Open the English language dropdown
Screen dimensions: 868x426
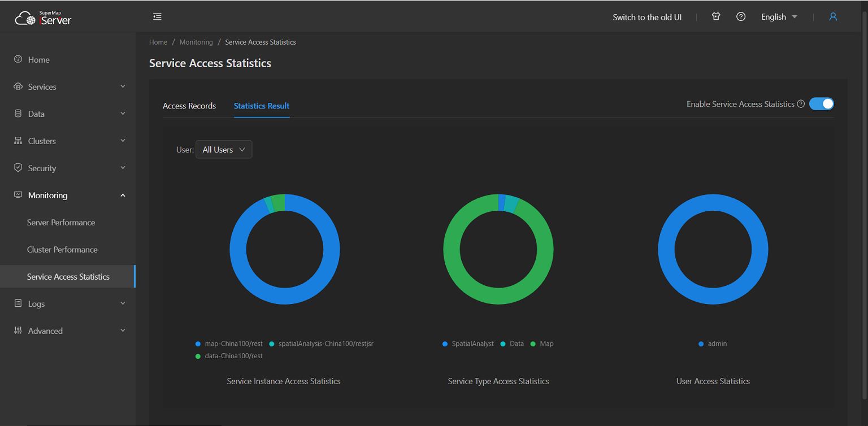[779, 17]
